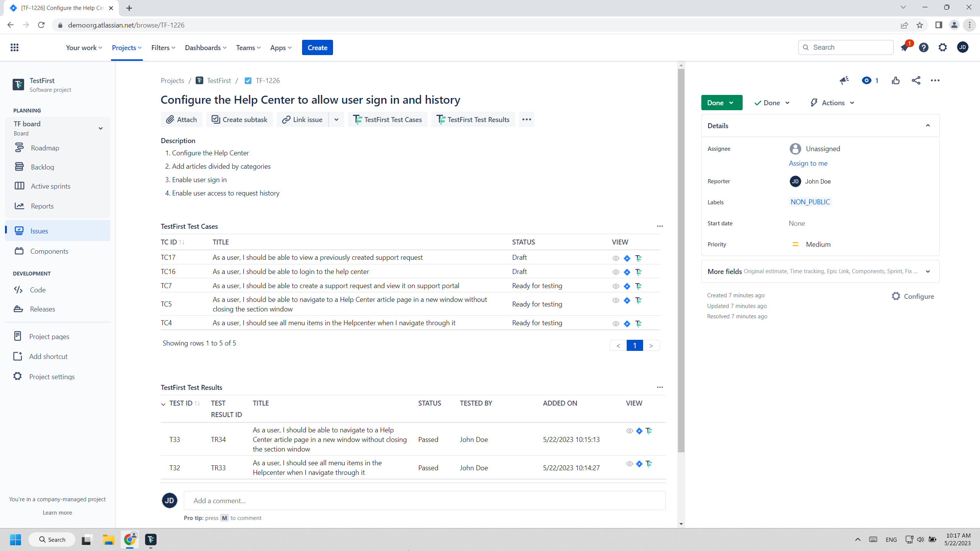Click the notifications bell icon
The width and height of the screenshot is (980, 551).
point(904,47)
